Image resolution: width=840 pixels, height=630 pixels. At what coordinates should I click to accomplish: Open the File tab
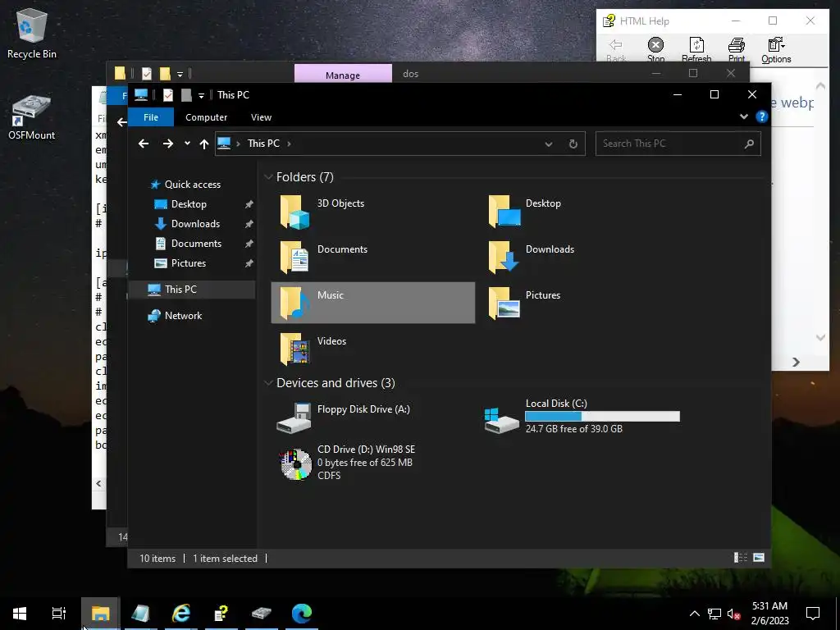pos(151,116)
